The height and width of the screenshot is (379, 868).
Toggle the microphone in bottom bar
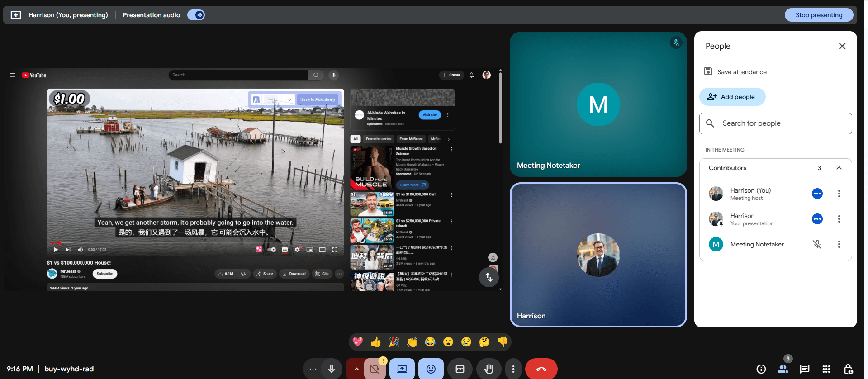(332, 369)
